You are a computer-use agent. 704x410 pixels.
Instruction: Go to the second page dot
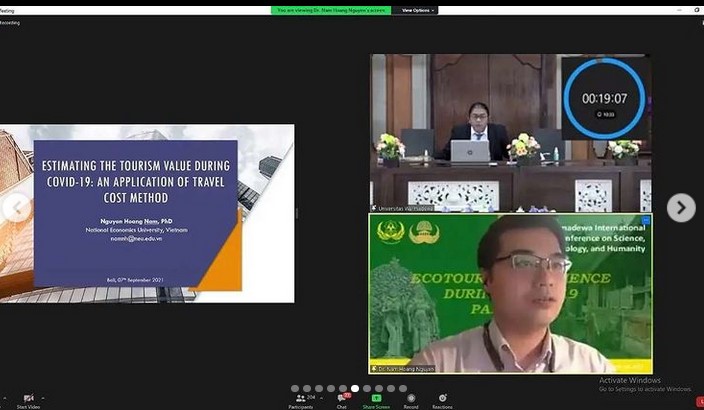tap(307, 388)
